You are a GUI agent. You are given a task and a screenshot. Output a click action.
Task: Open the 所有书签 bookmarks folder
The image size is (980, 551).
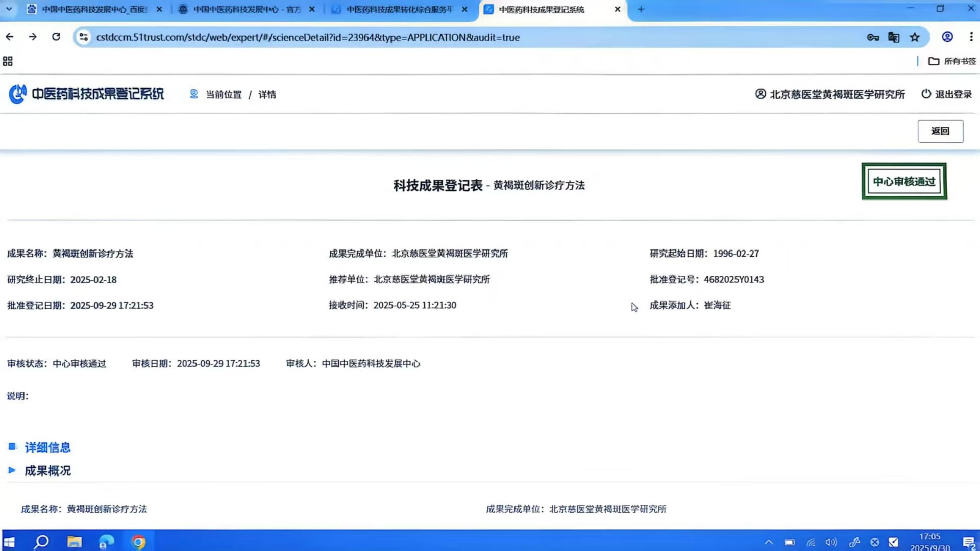tap(952, 61)
